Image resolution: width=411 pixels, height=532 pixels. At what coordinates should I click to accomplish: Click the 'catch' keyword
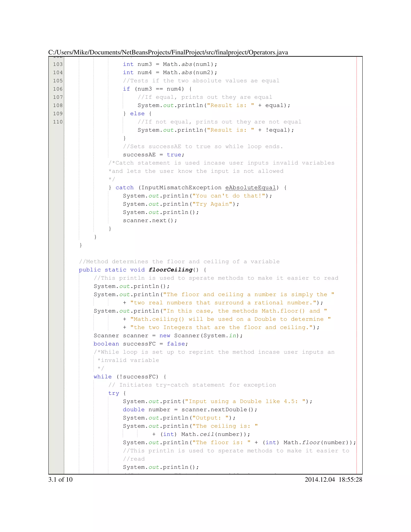(124, 188)
